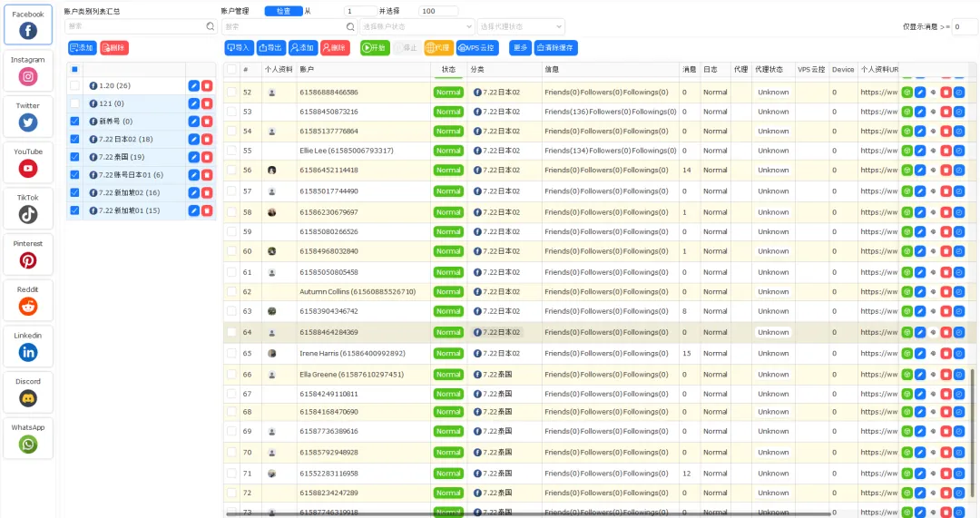Delete category 121 (0) with its red trash icon

[207, 103]
